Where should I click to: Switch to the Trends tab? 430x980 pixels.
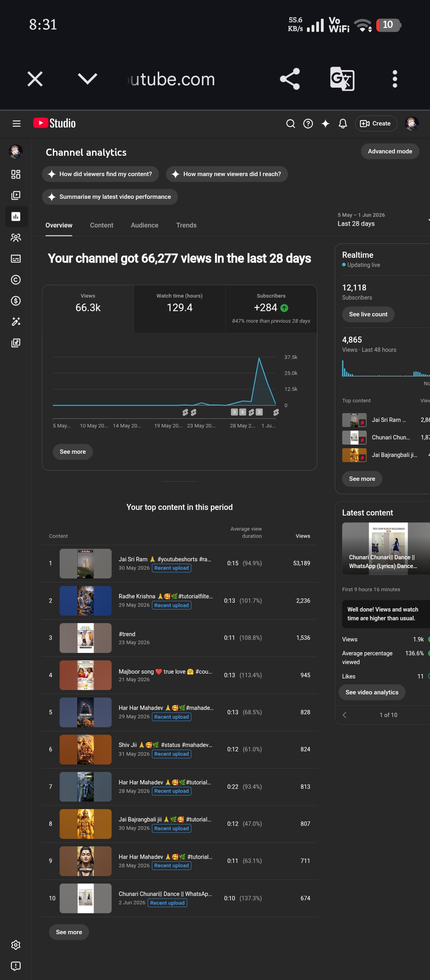(186, 225)
